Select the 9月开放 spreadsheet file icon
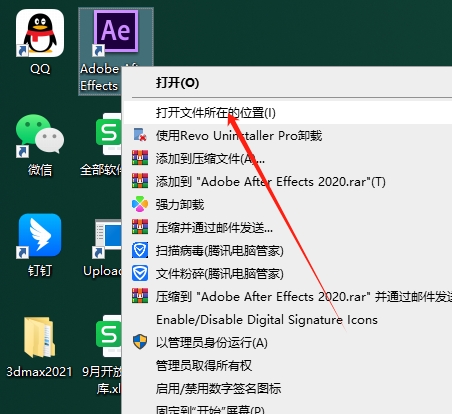 [x=109, y=336]
